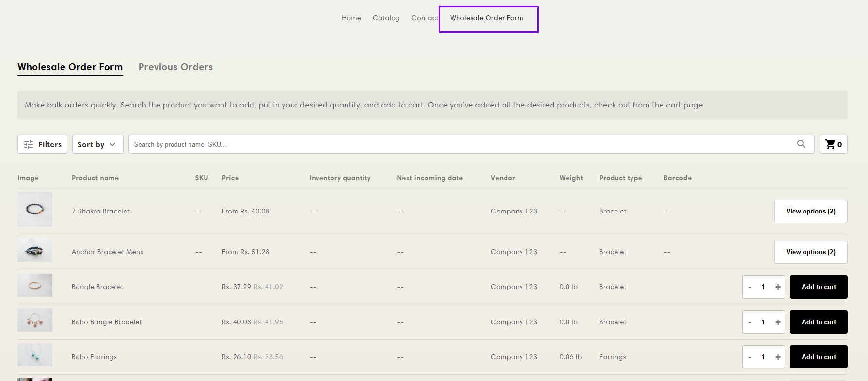
Task: Click the Next incoming date column header
Action: [x=430, y=178]
